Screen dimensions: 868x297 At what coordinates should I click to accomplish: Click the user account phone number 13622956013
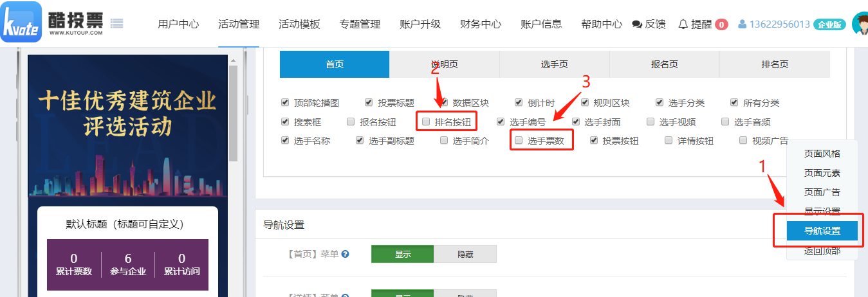[x=779, y=24]
